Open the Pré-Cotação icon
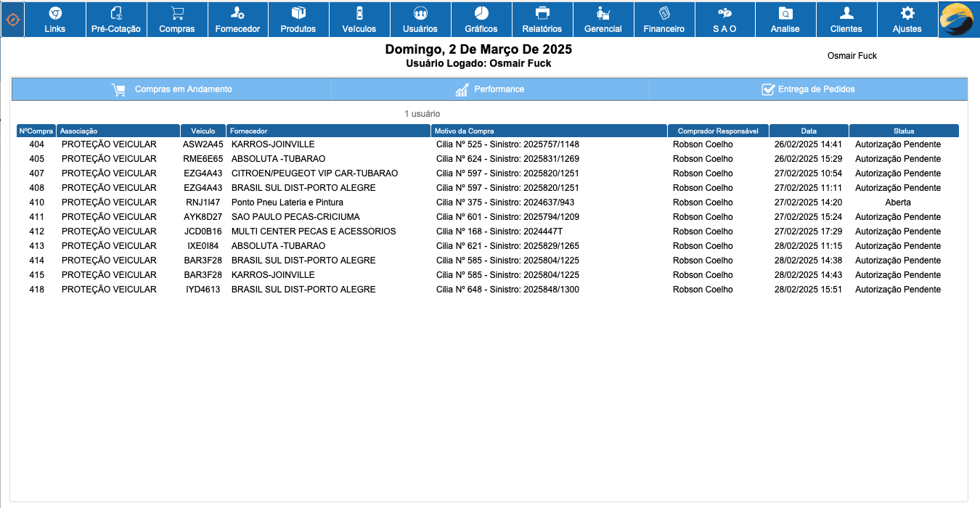 pyautogui.click(x=116, y=19)
